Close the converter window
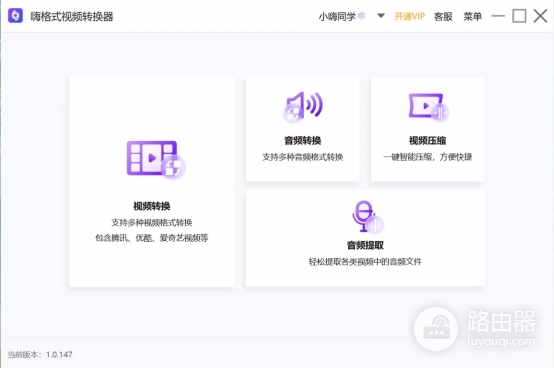This screenshot has height=369, width=554. 540,16
